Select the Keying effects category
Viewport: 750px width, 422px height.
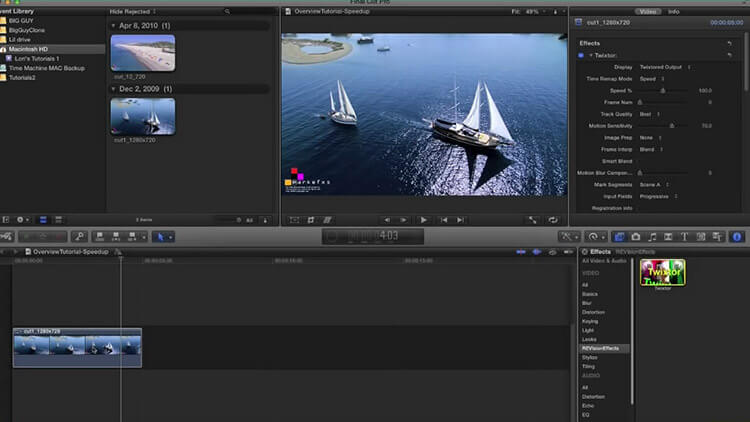click(590, 321)
